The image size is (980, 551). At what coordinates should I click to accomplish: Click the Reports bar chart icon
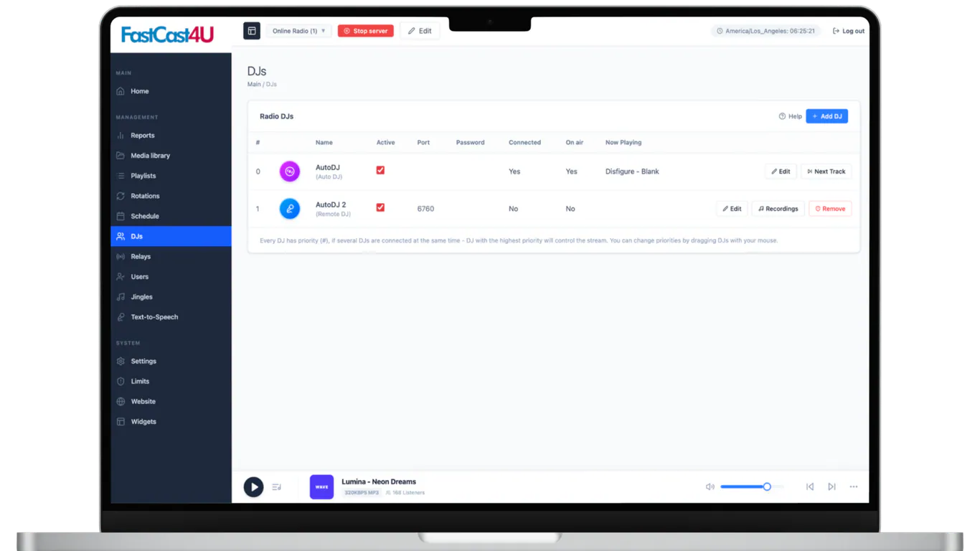pos(121,135)
